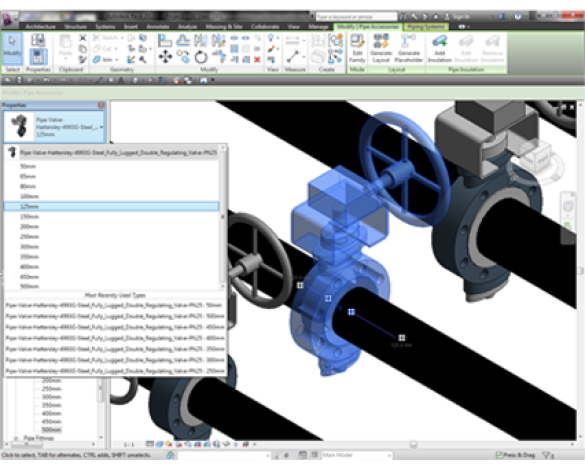This screenshot has height=471, width=585.
Task: Choose recently used valve type ending 50mm
Action: pos(115,305)
